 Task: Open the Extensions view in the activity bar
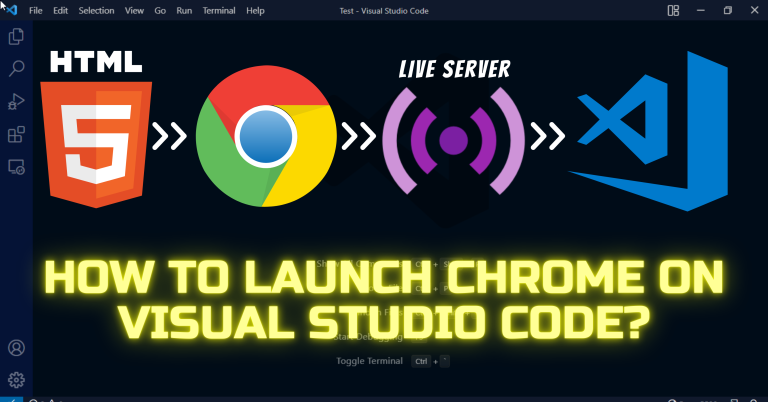[x=16, y=133]
